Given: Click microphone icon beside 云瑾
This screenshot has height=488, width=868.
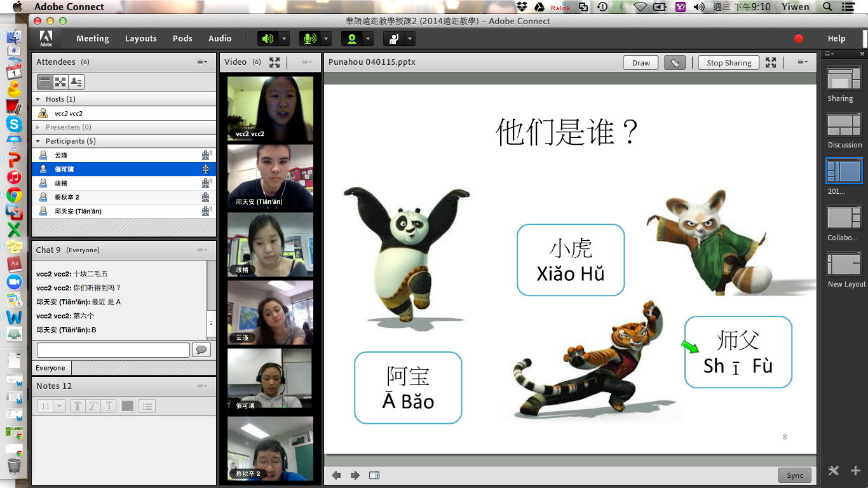Looking at the screenshot, I should coord(206,155).
